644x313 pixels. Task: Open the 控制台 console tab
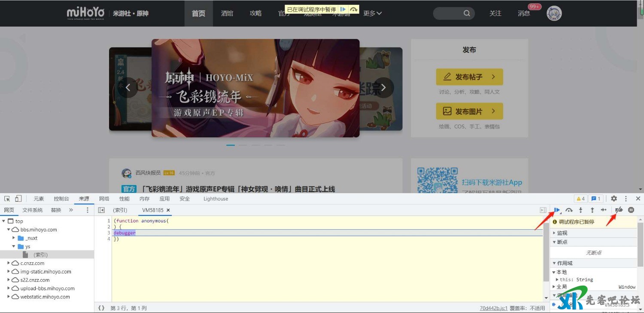[x=61, y=199]
